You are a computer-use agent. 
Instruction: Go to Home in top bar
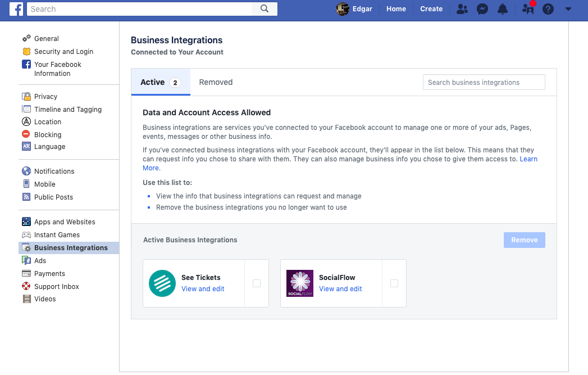click(396, 8)
